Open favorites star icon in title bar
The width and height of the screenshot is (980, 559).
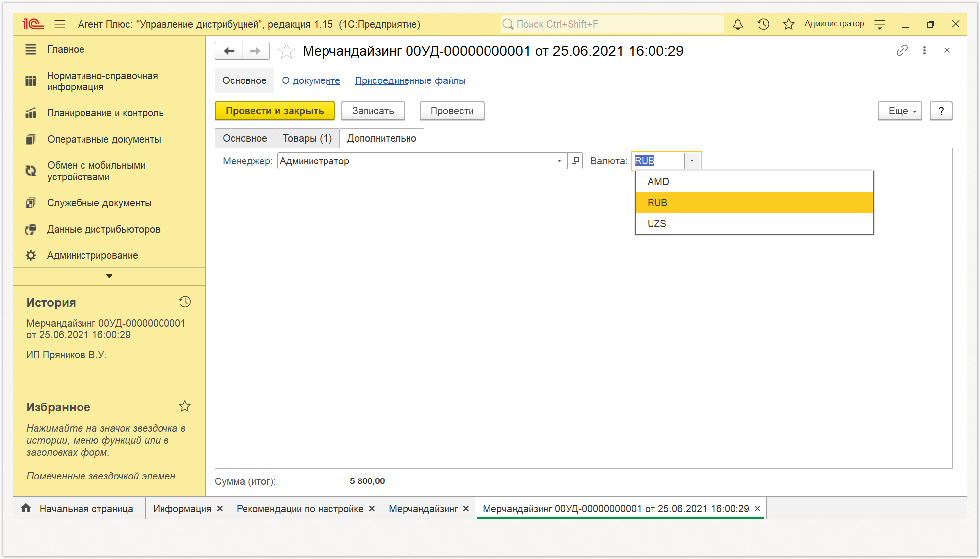788,24
